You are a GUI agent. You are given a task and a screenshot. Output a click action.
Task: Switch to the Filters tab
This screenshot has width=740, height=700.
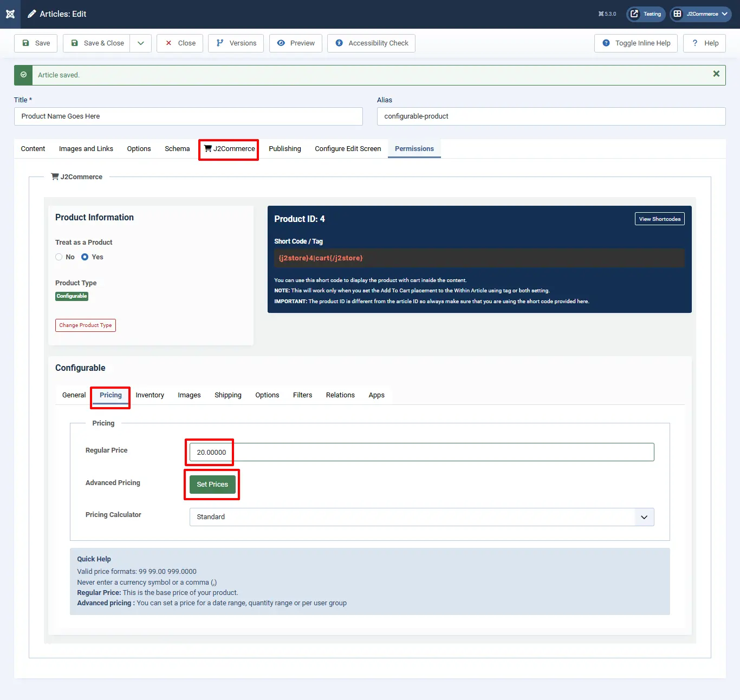302,395
